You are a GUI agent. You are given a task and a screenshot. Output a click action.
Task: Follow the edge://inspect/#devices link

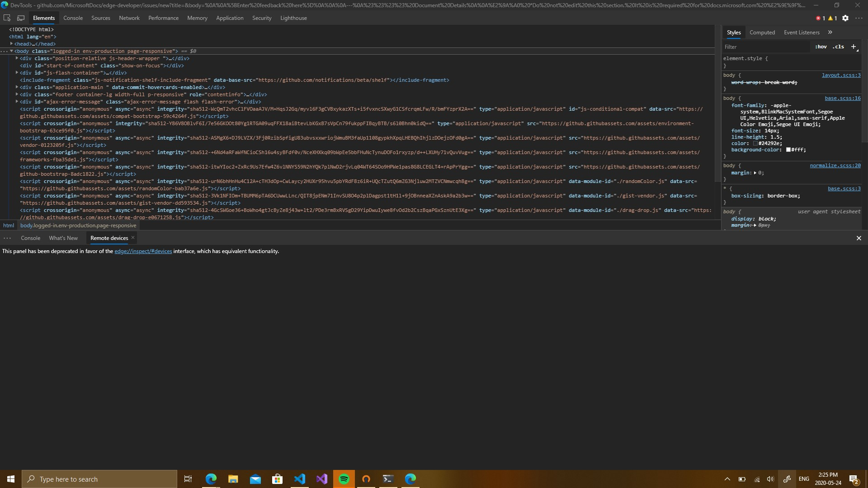(x=143, y=251)
